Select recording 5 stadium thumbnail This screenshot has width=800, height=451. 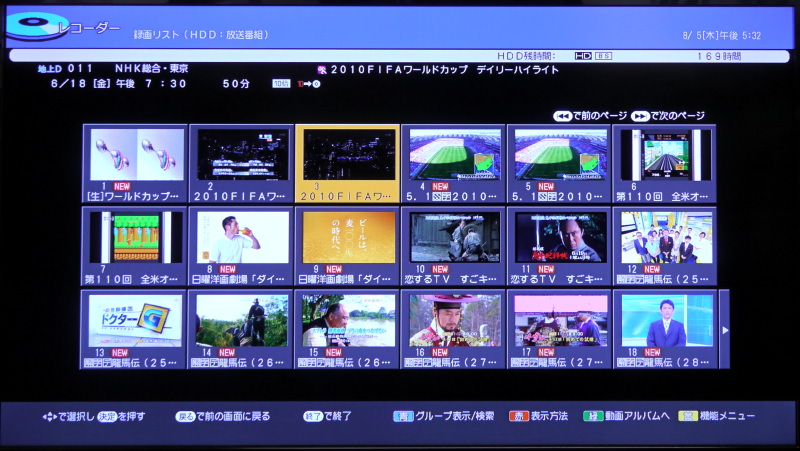point(561,154)
